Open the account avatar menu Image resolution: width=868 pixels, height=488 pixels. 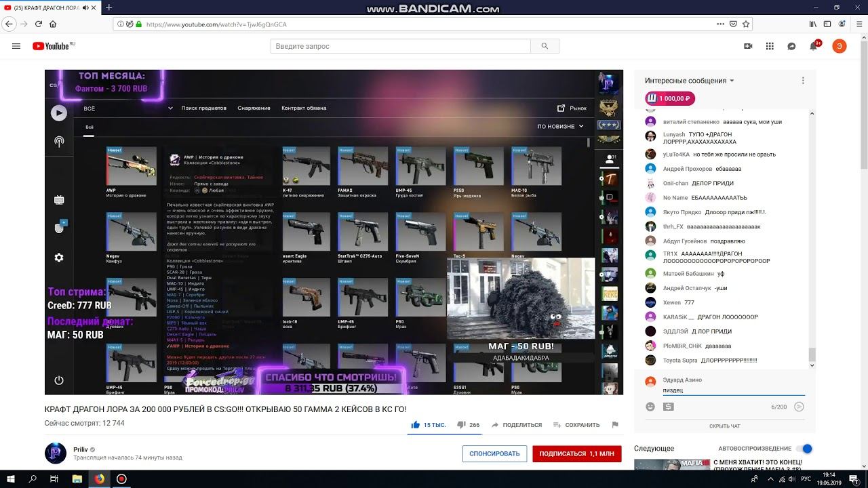[839, 46]
